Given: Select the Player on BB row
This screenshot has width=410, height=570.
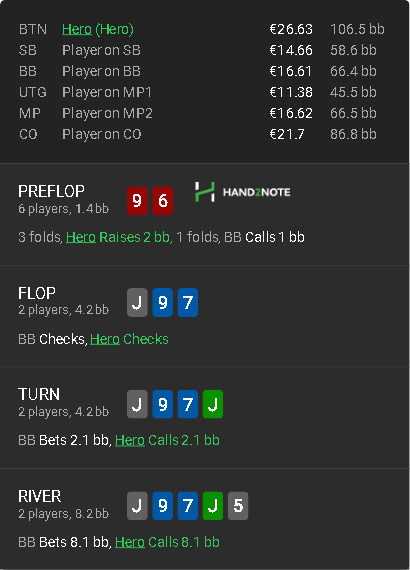Looking at the screenshot, I should (x=202, y=71).
